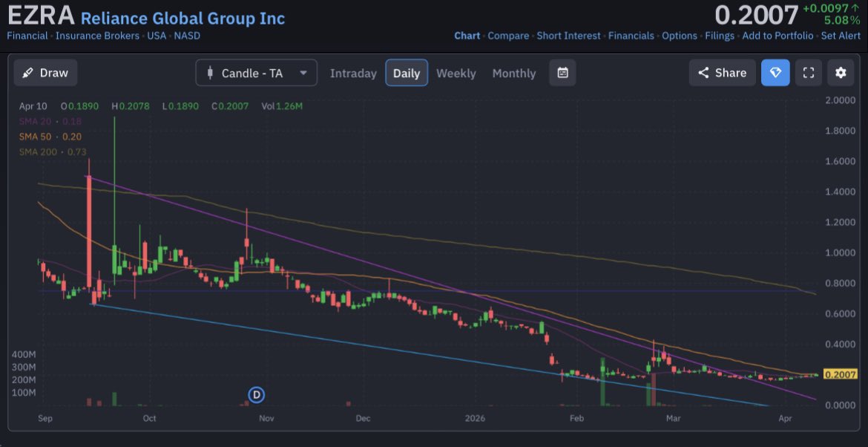Viewport: 868px width, 447px height.
Task: Click the 2.0000 price axis label
Action: 841,100
